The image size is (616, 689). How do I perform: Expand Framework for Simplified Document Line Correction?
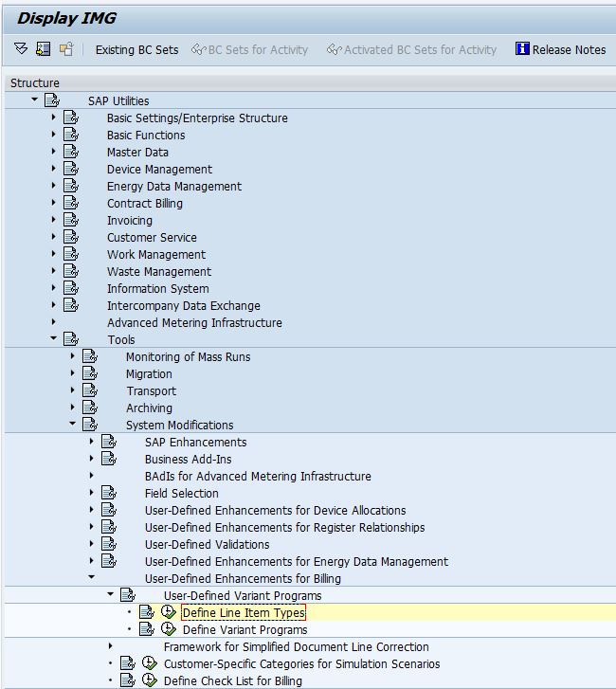click(110, 646)
